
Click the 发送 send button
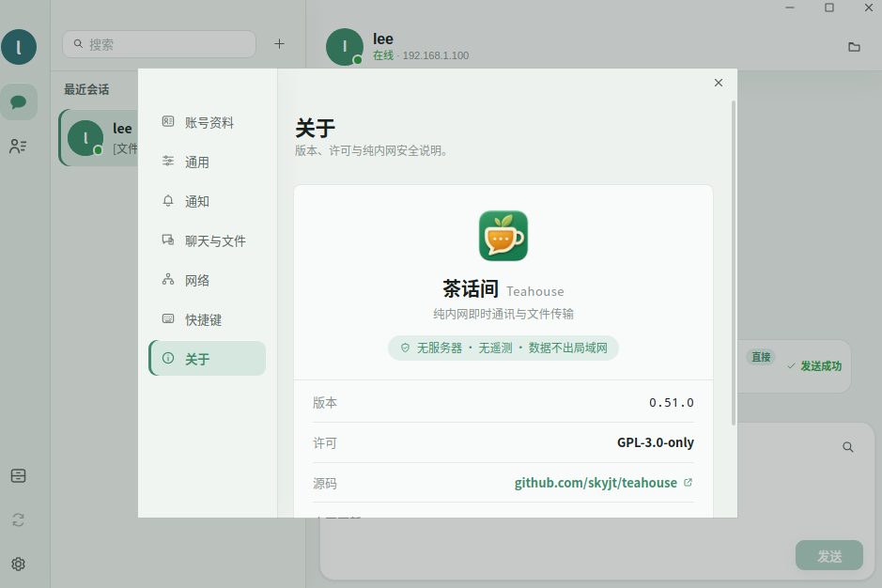(829, 556)
